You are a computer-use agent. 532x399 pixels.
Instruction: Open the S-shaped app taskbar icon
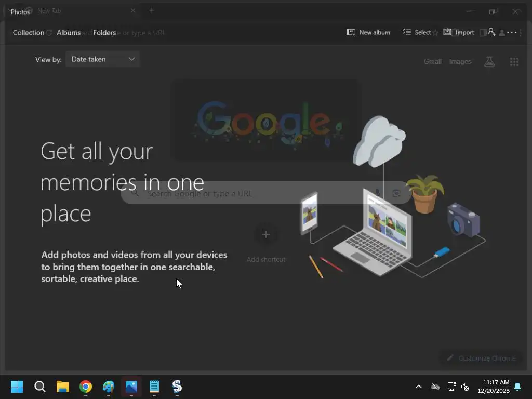(177, 387)
